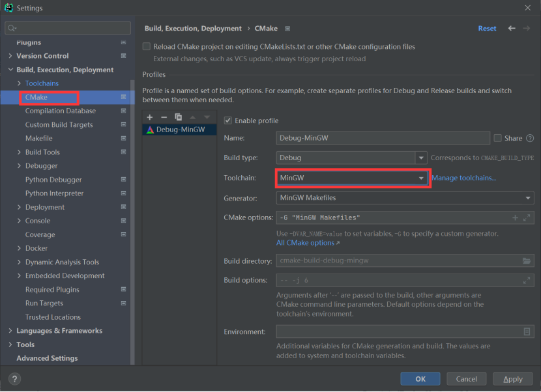Viewport: 541px width, 392px height.
Task: Click project icon on Version Control row
Action: pos(123,56)
